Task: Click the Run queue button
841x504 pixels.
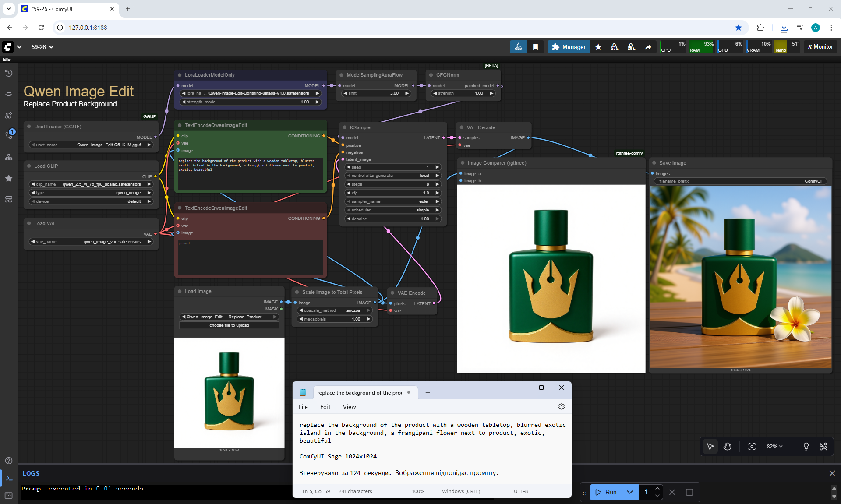Action: 606,492
